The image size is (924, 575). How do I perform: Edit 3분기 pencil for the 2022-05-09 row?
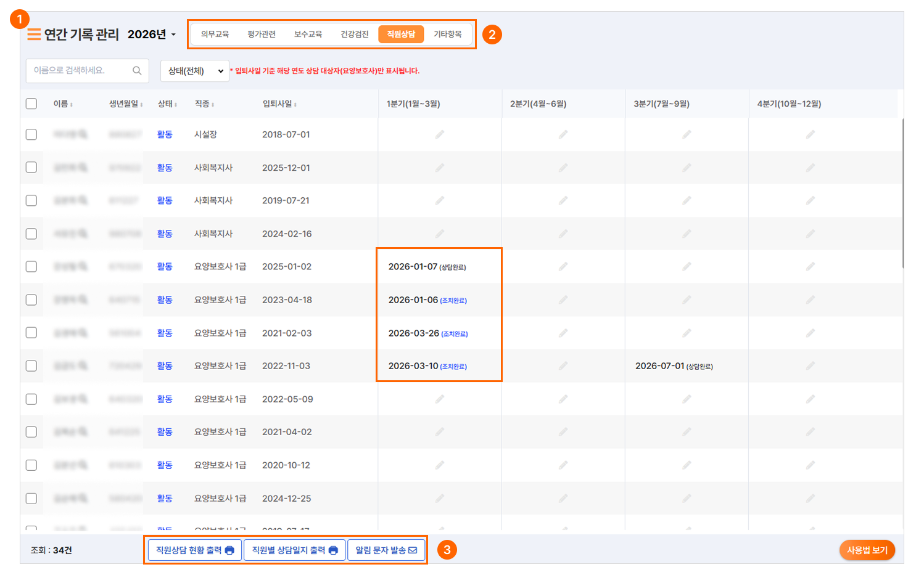point(687,399)
